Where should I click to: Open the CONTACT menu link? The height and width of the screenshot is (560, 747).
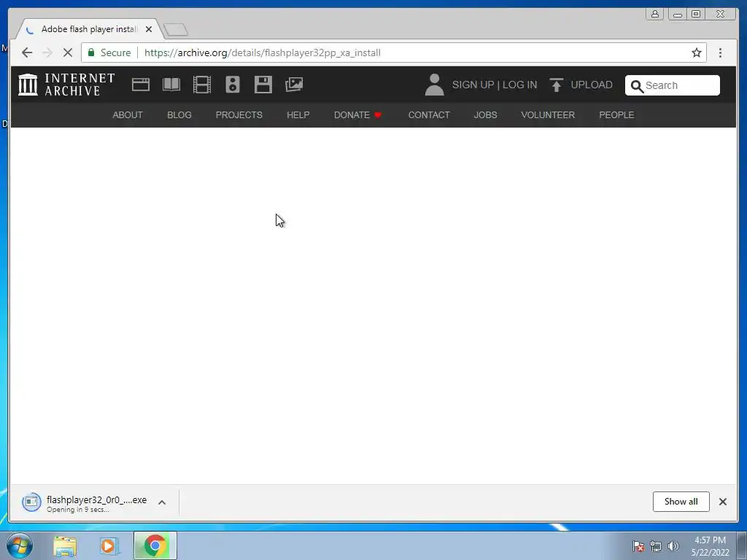pos(429,115)
